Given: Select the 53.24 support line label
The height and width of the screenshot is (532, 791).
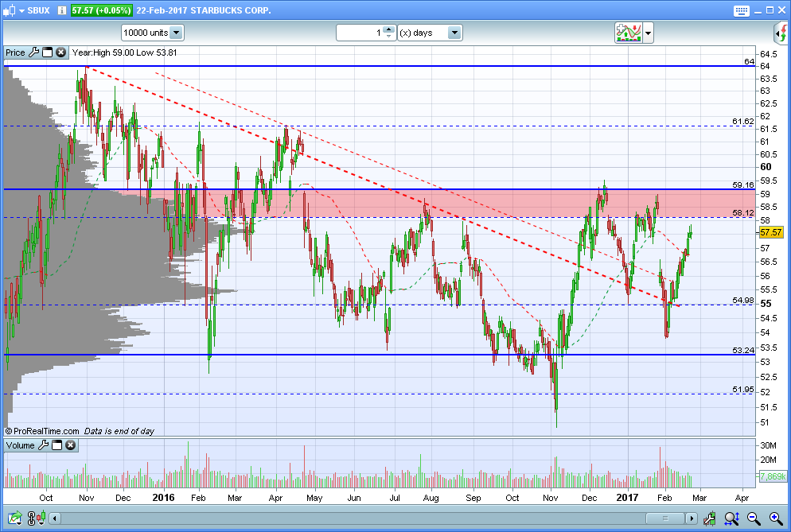Looking at the screenshot, I should pos(743,351).
